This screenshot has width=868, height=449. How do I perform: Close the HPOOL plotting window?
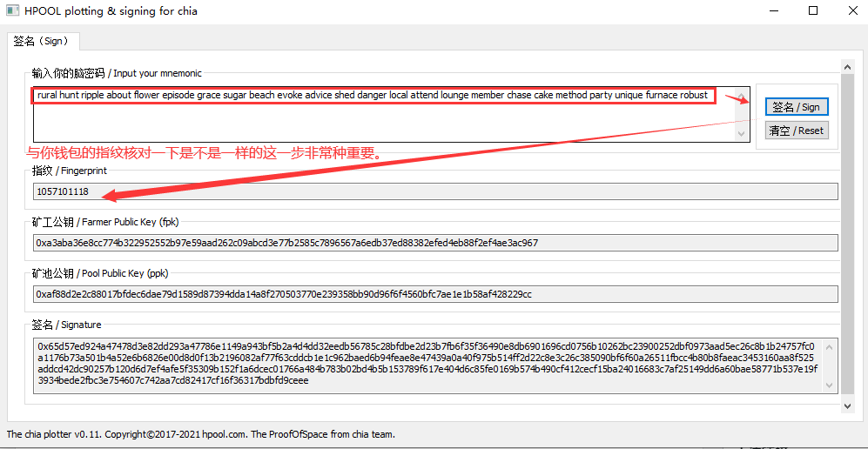point(851,11)
